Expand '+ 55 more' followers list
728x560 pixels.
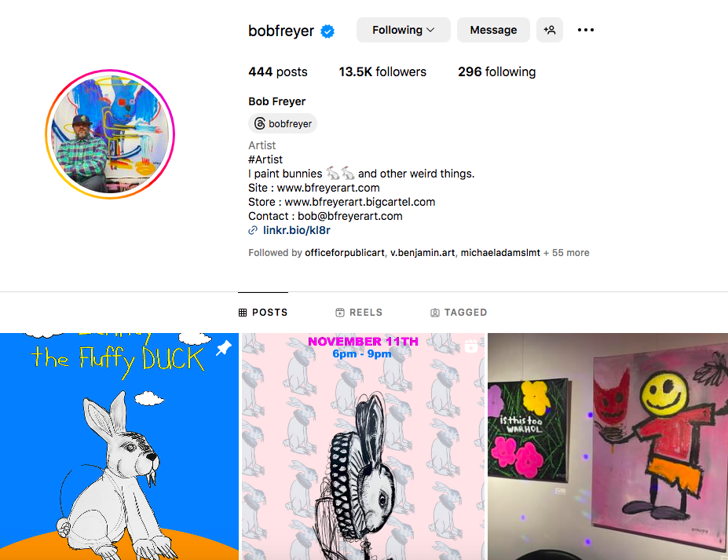[x=566, y=253]
